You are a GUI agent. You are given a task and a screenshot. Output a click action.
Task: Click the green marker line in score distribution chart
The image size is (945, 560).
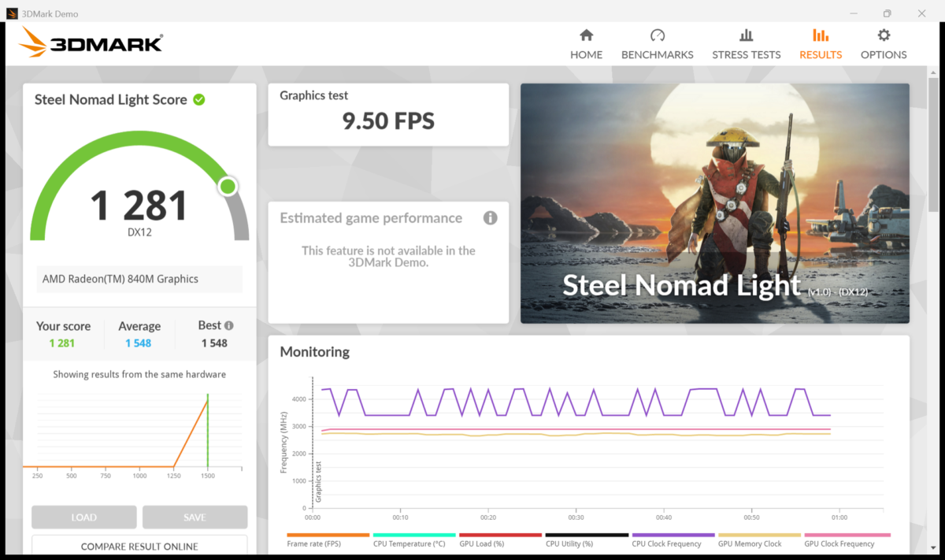click(208, 430)
